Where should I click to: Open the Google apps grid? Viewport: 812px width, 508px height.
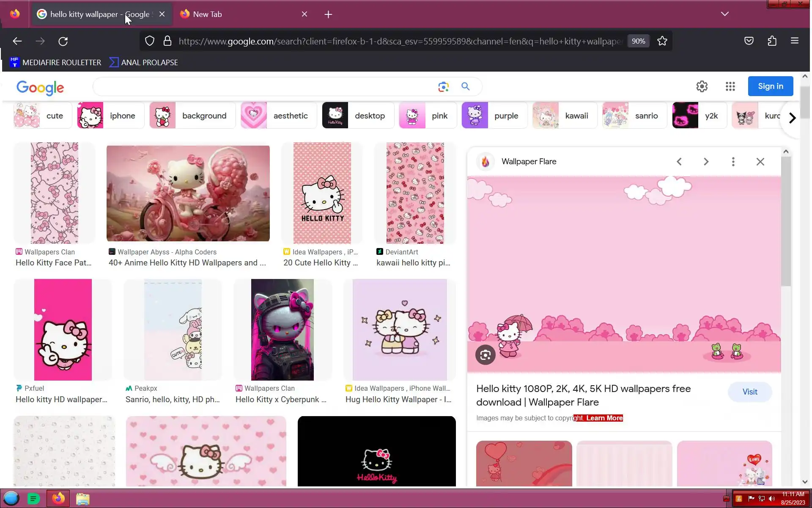(730, 86)
